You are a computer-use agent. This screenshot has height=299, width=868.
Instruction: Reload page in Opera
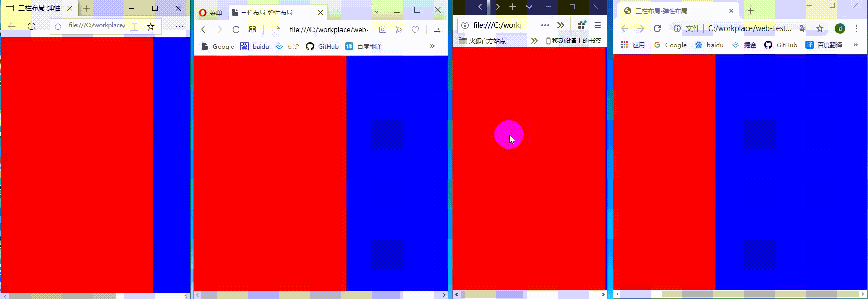[236, 29]
